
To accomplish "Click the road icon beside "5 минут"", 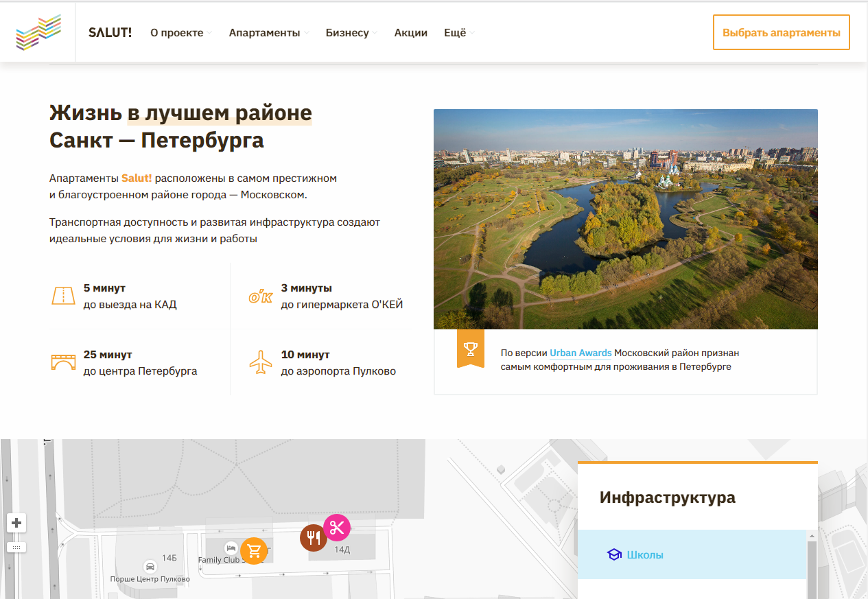I will coord(63,296).
